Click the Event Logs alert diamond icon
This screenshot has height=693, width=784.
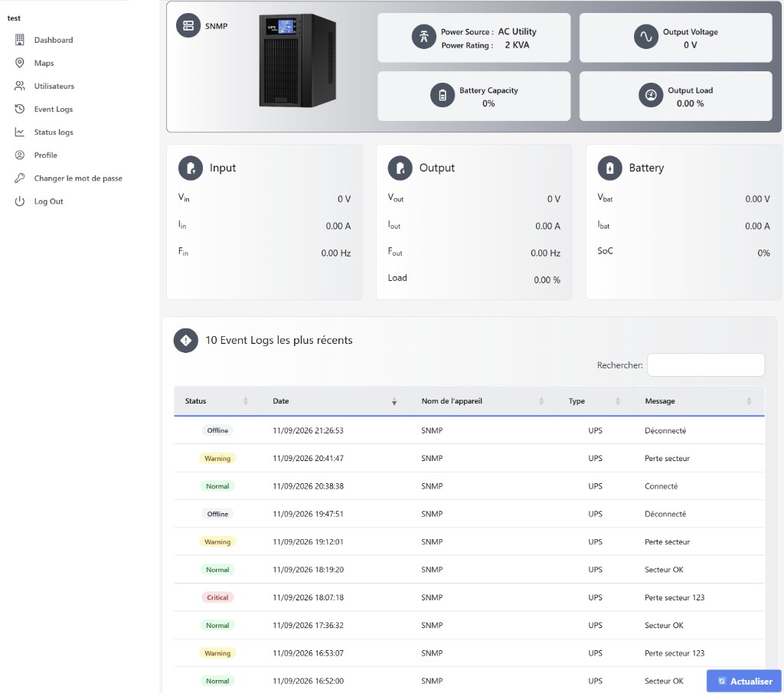(x=186, y=341)
